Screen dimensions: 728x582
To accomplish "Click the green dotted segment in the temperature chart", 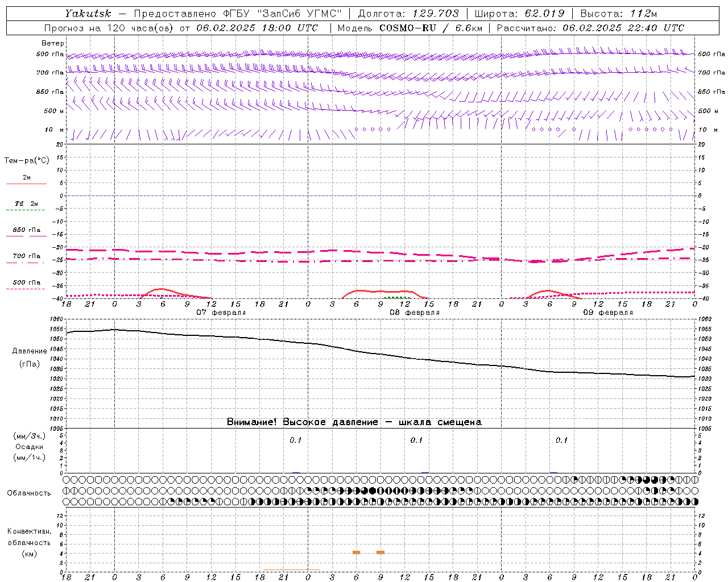I will [x=396, y=297].
